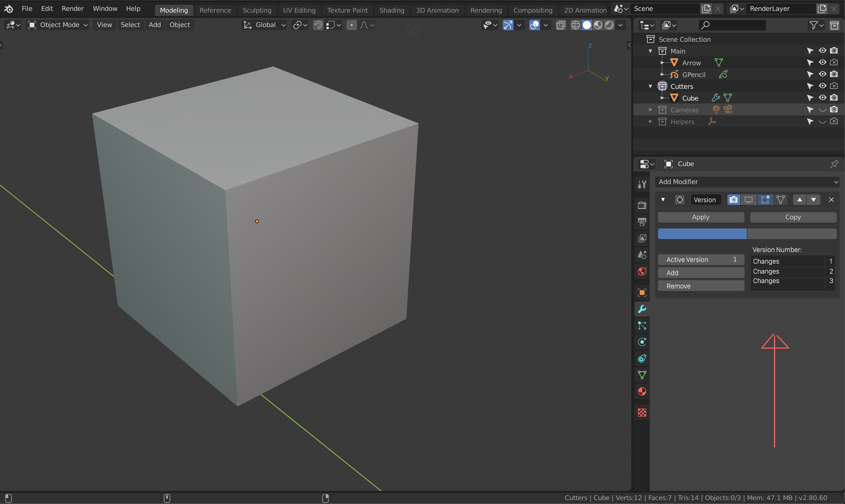Switch to solid viewport shading
The height and width of the screenshot is (504, 845).
click(587, 25)
